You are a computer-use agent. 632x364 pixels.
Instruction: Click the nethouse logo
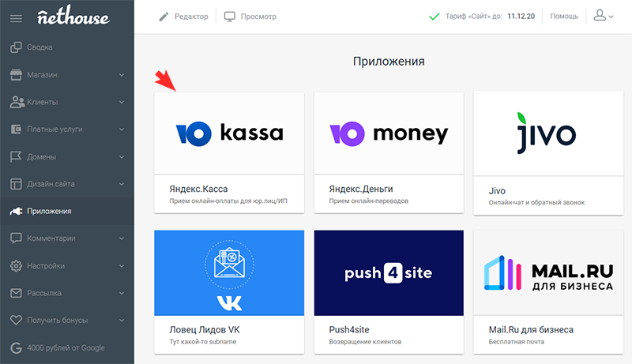(73, 16)
